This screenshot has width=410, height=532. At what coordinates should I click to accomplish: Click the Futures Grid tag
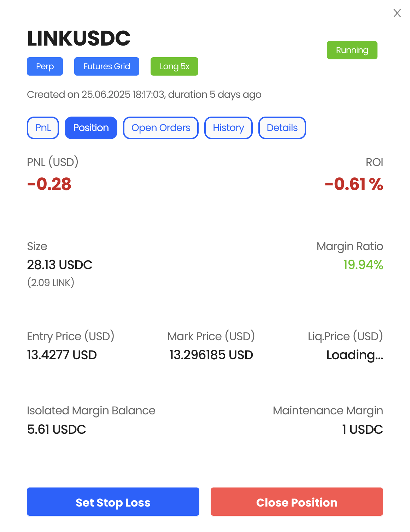click(107, 66)
